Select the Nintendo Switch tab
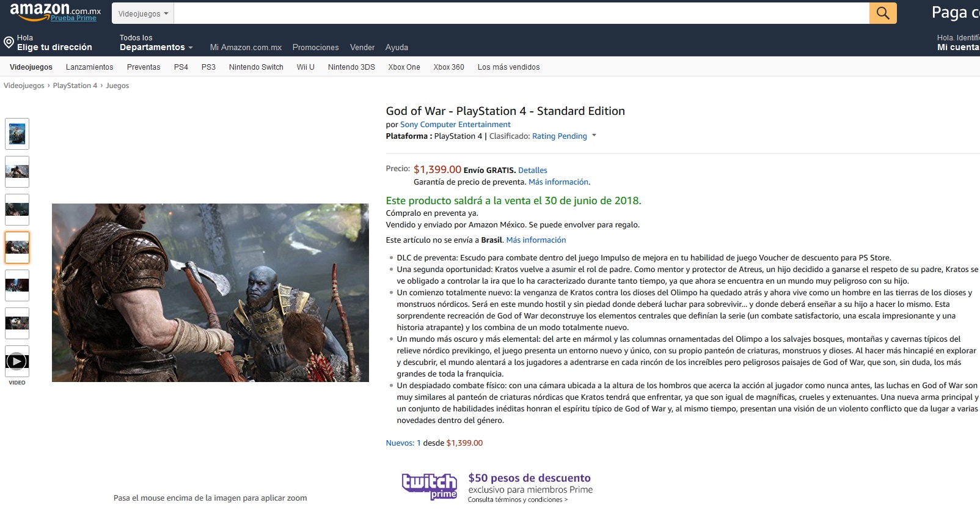 [256, 67]
